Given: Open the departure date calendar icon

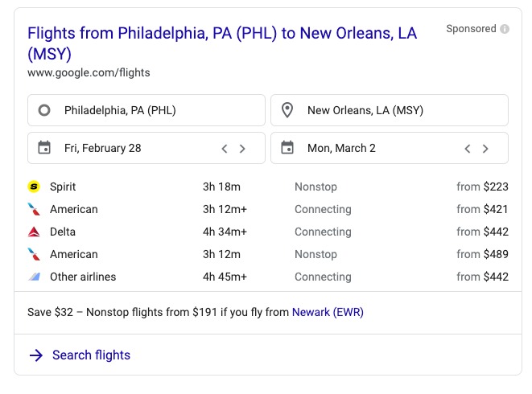Looking at the screenshot, I should click(44, 148).
